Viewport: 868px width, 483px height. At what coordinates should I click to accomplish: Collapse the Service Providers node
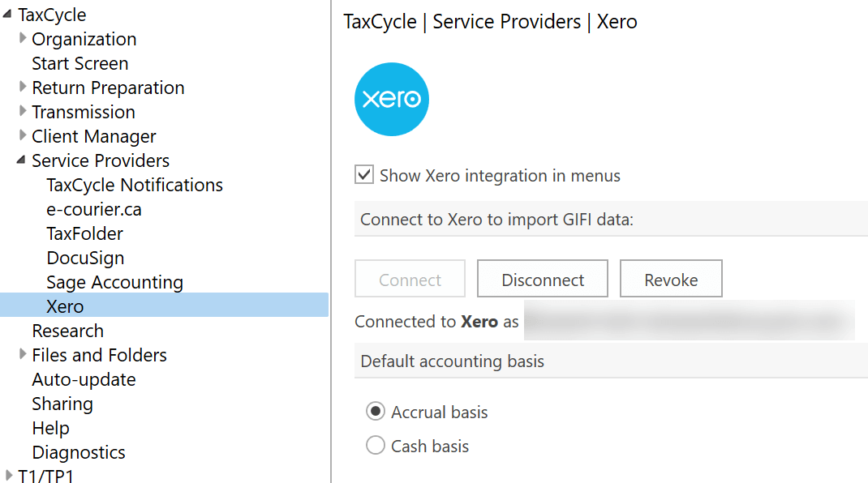[x=21, y=160]
